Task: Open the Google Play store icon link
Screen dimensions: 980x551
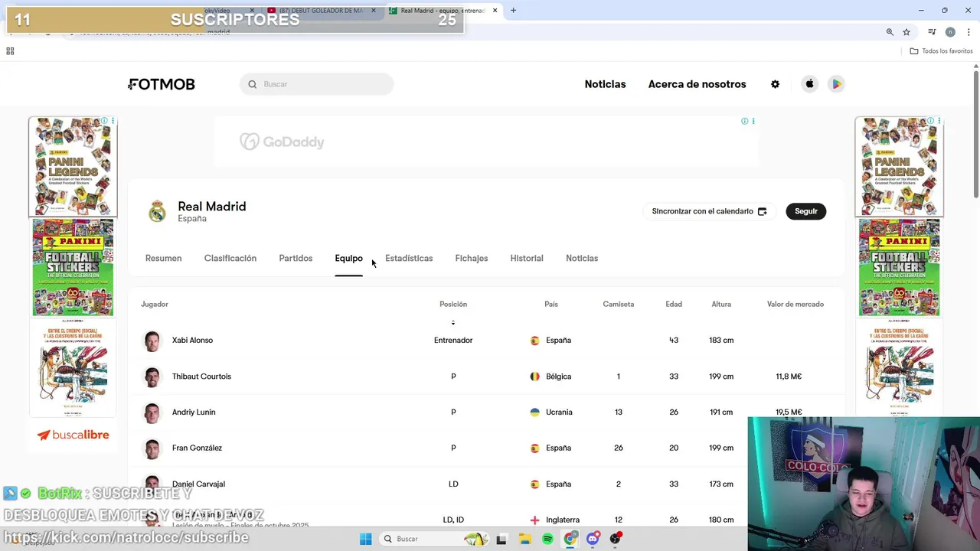Action: 836,84
